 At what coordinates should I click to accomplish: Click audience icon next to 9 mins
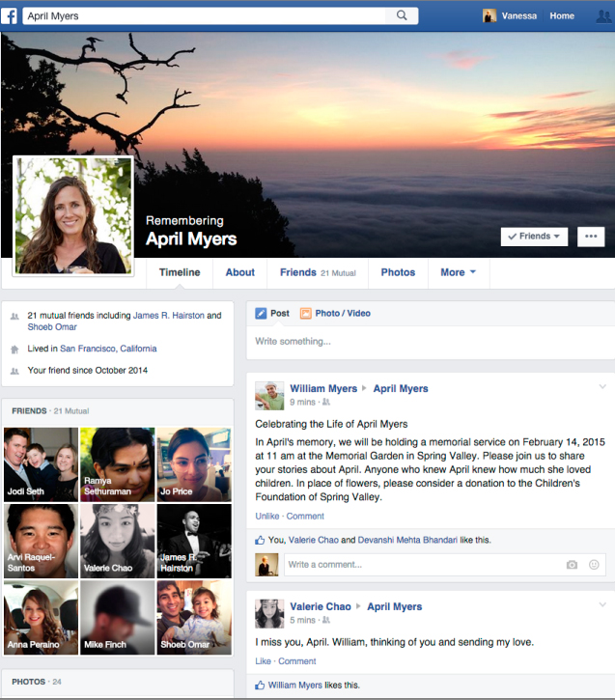point(326,402)
